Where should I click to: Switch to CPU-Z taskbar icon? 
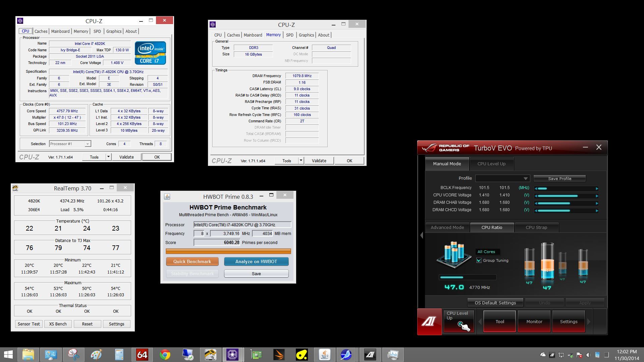click(232, 355)
